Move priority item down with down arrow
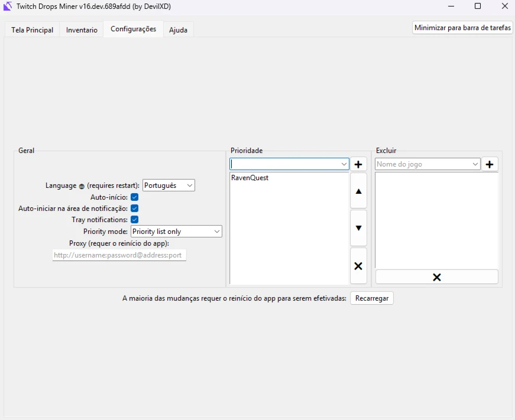Viewport: 515px width, 420px height. (x=358, y=228)
